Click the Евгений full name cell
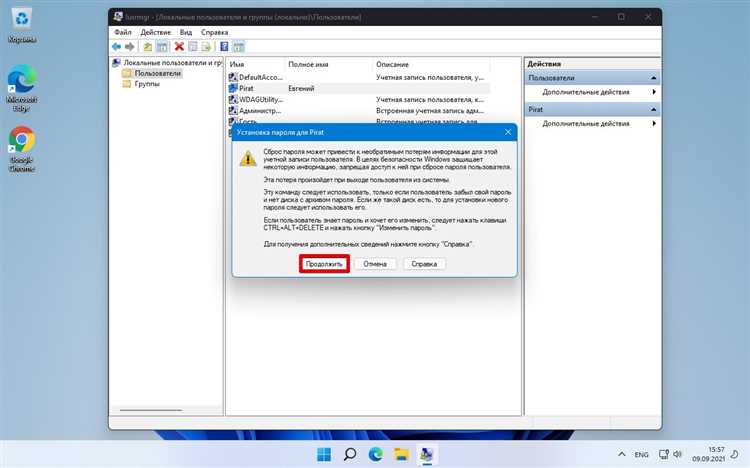This screenshot has height=468, width=750. pyautogui.click(x=301, y=88)
